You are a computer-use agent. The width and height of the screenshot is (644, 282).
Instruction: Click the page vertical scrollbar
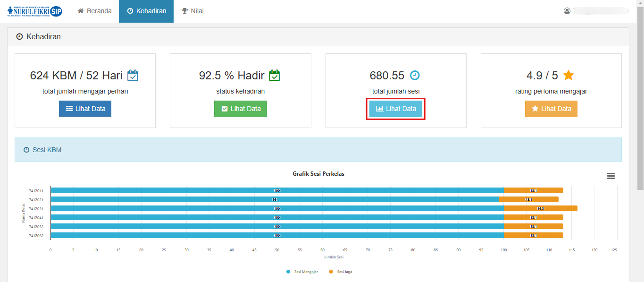pyautogui.click(x=640, y=94)
